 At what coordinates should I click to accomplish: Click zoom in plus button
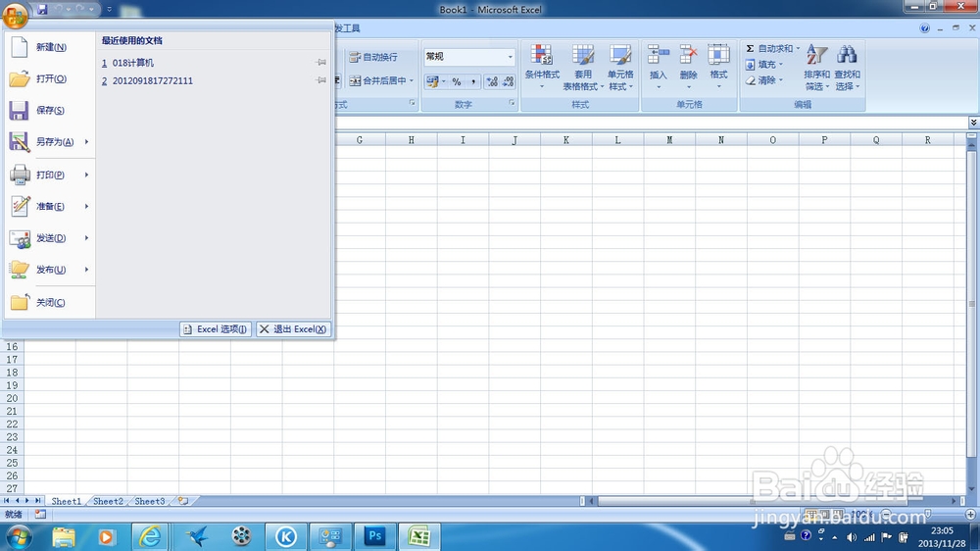pyautogui.click(x=970, y=514)
